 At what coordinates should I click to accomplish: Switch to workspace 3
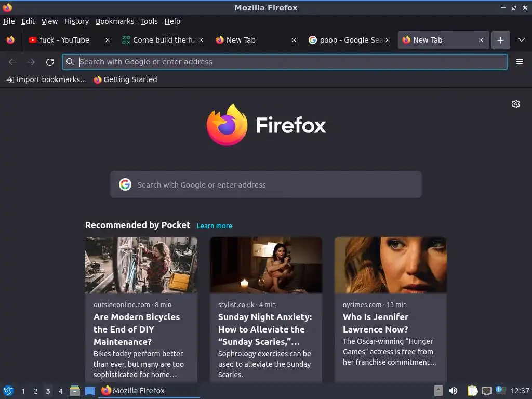click(x=48, y=391)
